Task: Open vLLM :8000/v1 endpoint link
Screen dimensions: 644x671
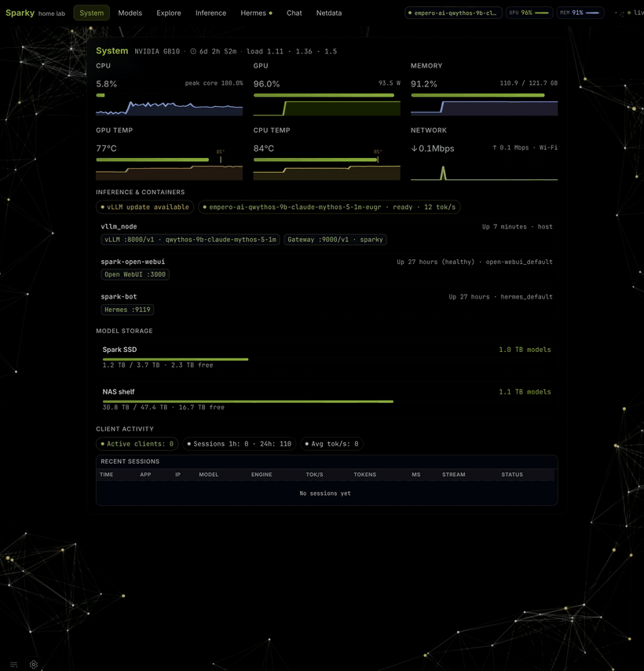Action: coord(190,240)
